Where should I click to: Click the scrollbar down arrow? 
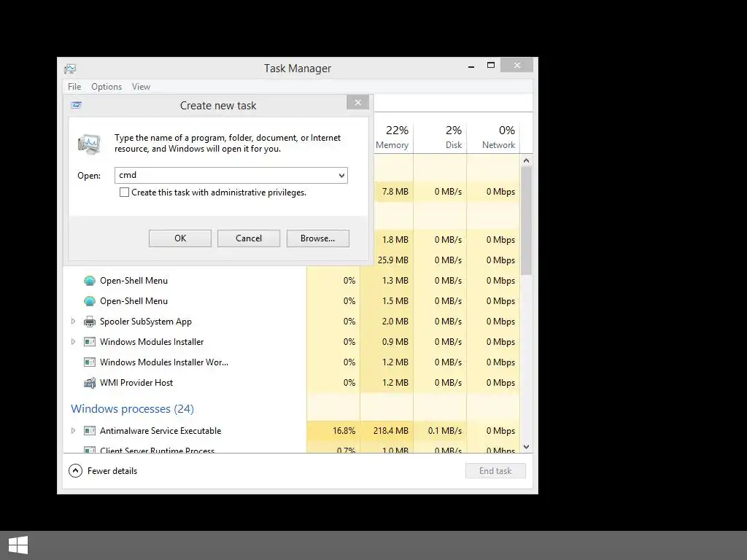(526, 447)
